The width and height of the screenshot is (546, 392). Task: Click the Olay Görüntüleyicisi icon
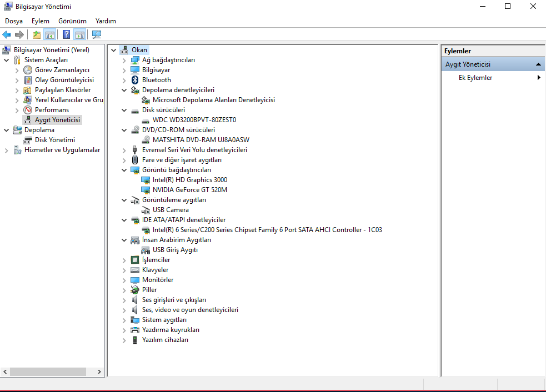(28, 80)
